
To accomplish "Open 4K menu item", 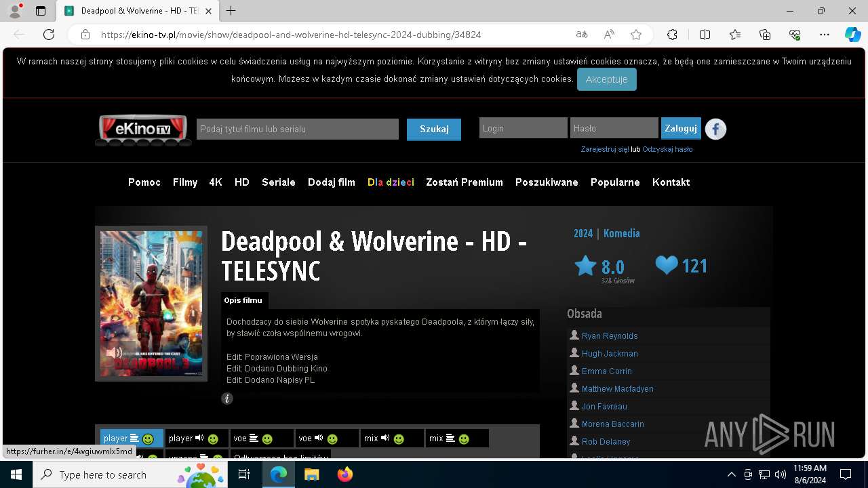I will tap(216, 182).
